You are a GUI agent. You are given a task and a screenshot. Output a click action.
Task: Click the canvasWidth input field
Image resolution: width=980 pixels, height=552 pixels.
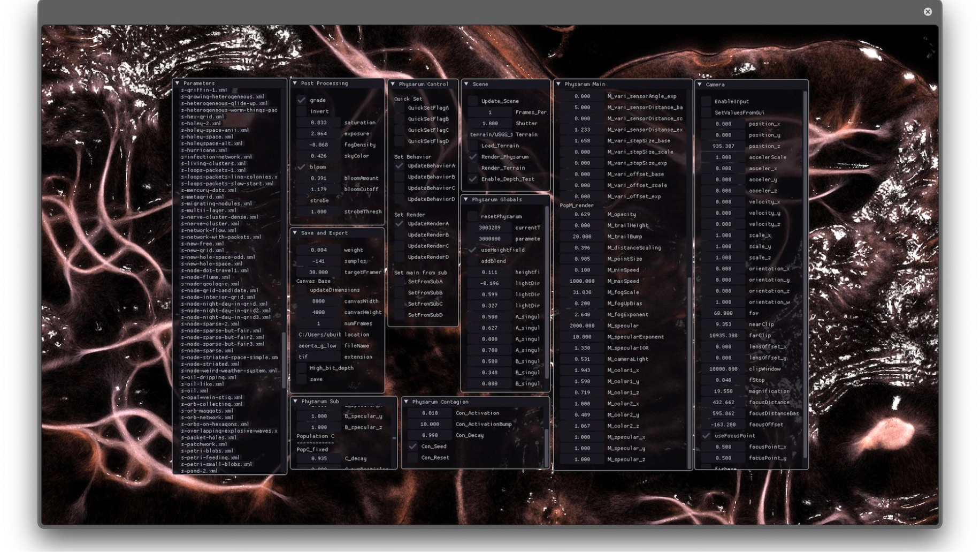[x=318, y=301]
